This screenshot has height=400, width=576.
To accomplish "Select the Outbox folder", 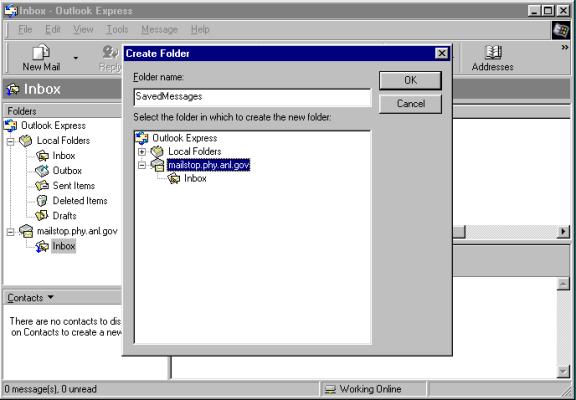I will click(67, 171).
